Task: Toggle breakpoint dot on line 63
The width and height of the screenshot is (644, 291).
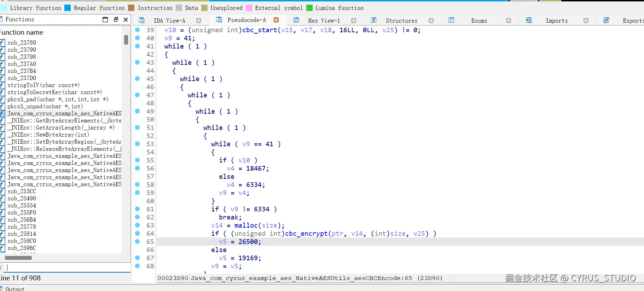Action: click(138, 225)
